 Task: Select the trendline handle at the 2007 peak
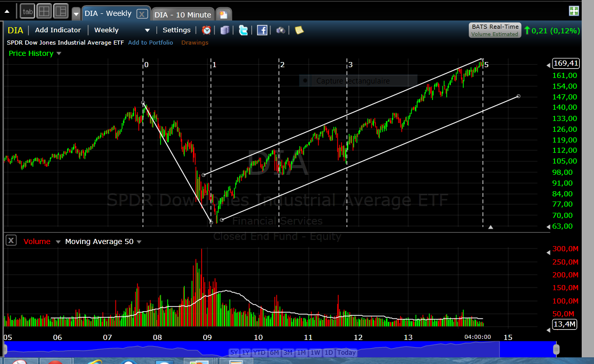pyautogui.click(x=143, y=103)
